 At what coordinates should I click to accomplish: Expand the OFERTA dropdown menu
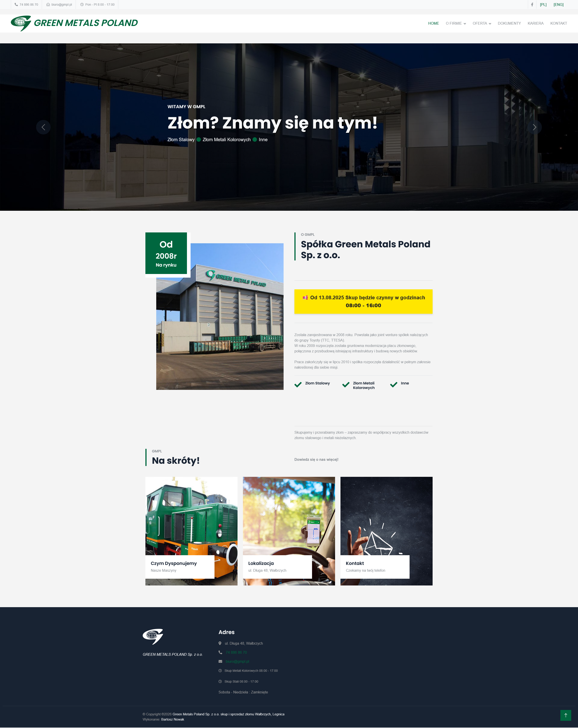[482, 24]
